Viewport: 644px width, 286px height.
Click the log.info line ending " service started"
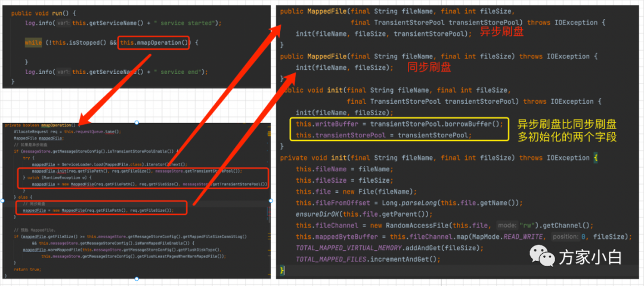click(123, 23)
